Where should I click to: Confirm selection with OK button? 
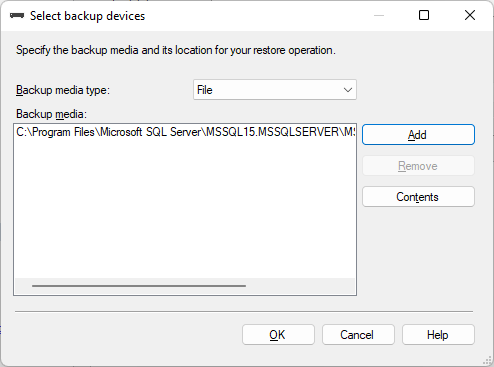[x=278, y=335]
